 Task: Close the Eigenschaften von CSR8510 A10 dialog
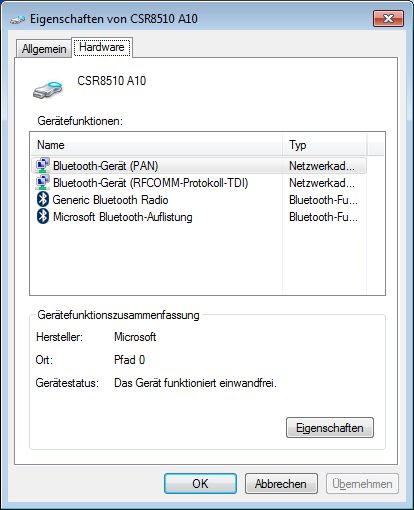[x=388, y=18]
